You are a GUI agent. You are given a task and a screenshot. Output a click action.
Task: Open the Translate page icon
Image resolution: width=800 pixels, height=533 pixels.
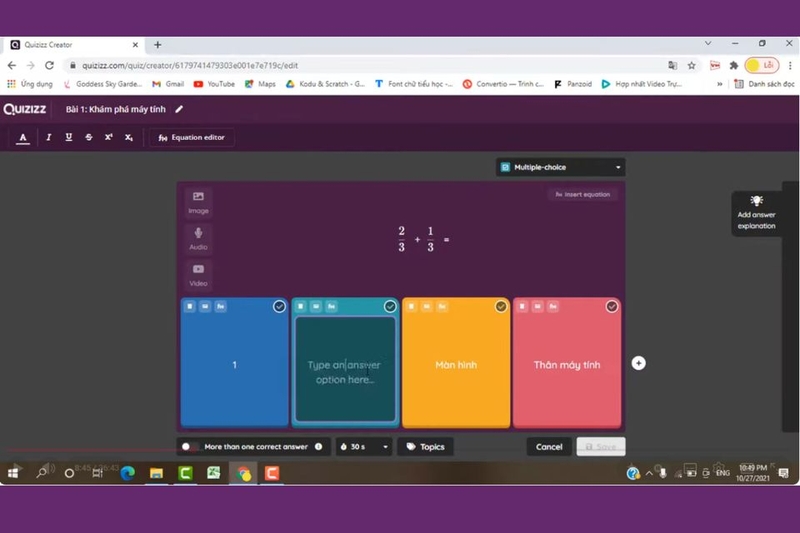(672, 65)
